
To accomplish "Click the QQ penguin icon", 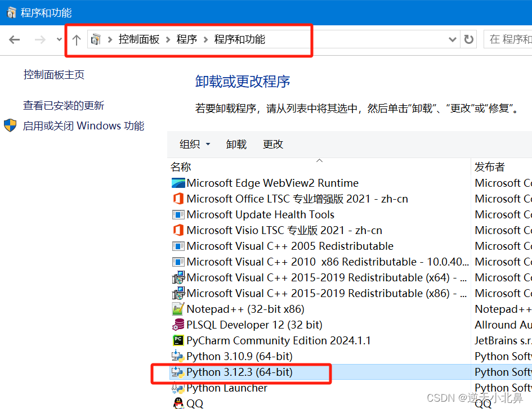I will tap(177, 403).
